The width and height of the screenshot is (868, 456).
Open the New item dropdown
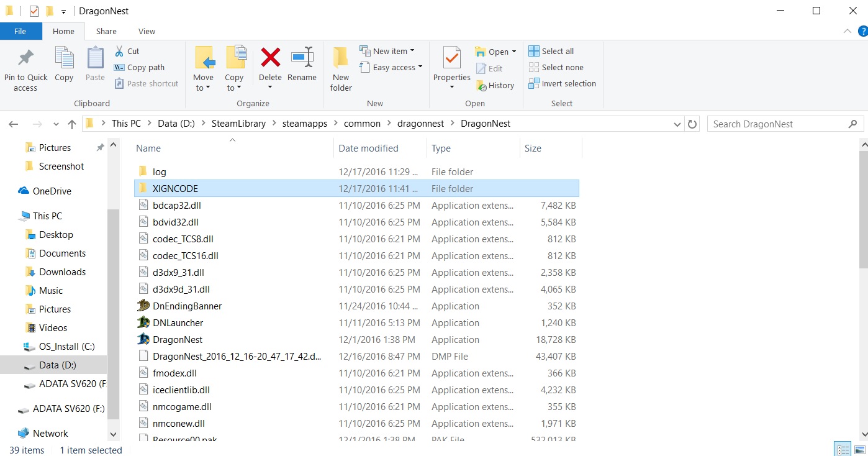(x=387, y=51)
